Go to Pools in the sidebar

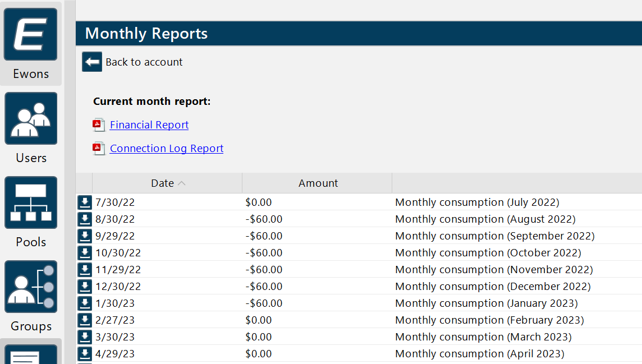(x=31, y=202)
